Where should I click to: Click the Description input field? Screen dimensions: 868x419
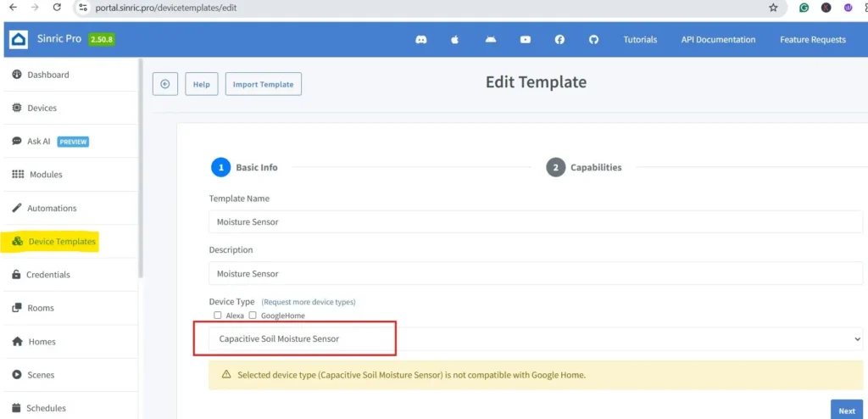[x=536, y=274]
